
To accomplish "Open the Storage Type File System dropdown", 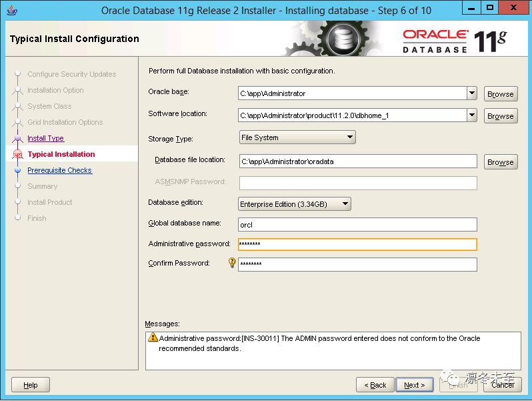I will coord(297,137).
